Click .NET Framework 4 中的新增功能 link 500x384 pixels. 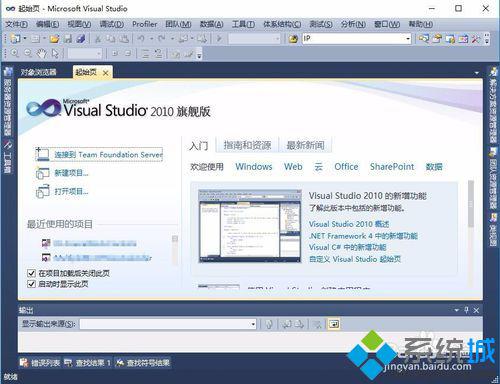(x=363, y=236)
